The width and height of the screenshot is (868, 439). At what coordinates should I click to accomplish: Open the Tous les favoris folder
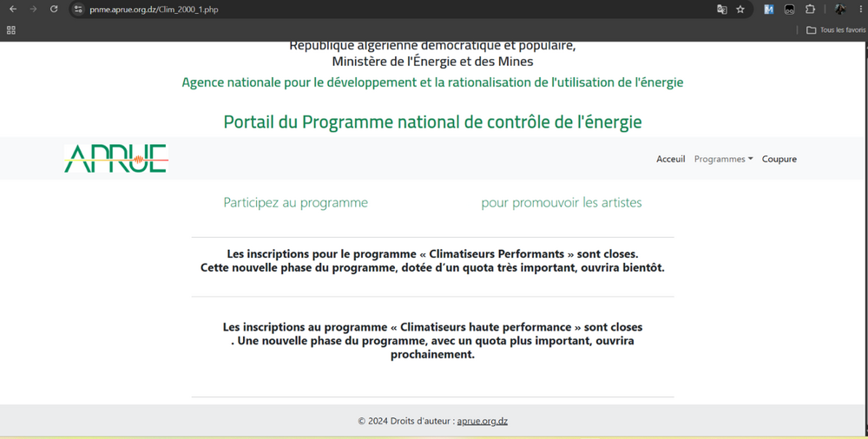click(836, 29)
